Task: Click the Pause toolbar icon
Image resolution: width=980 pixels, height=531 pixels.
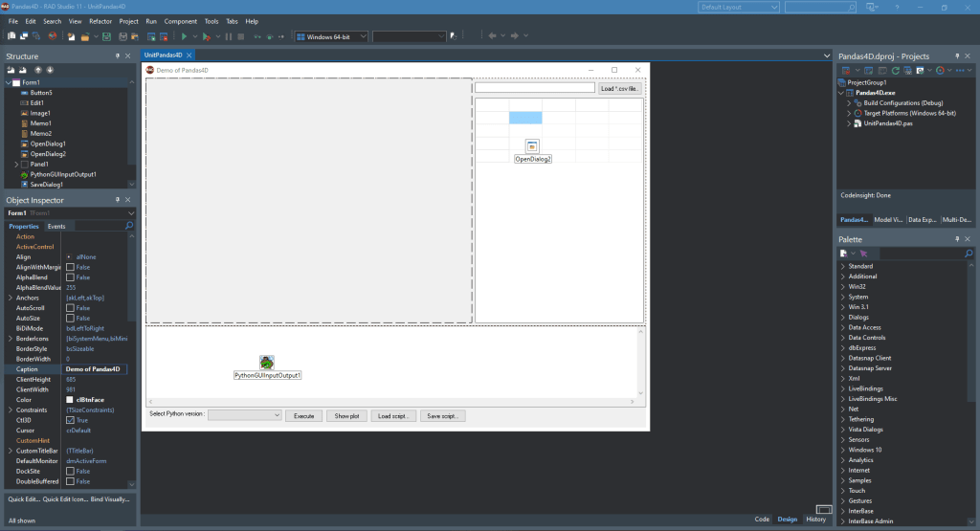Action: click(x=229, y=36)
